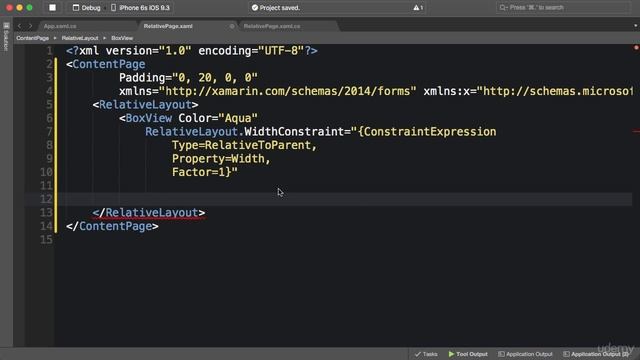Click the magnifier icon in the search box
Viewport: 640px width, 360px height.
pos(503,8)
